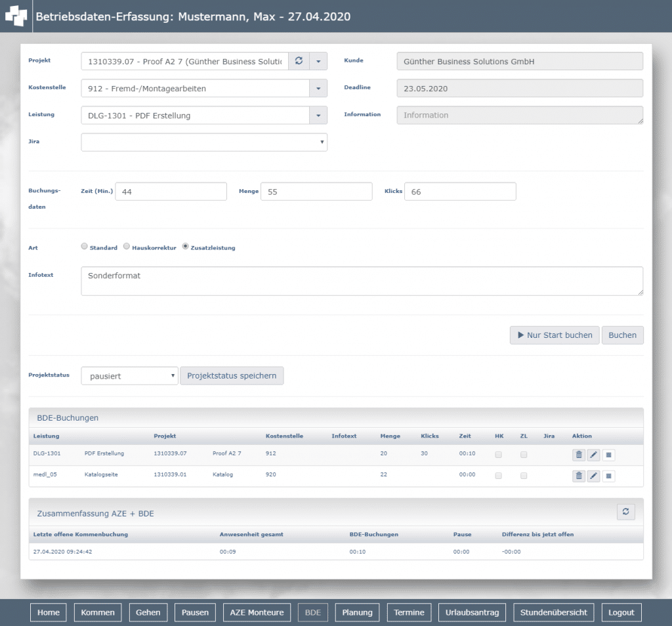Edit the medl_05 booking via pencil icon

click(593, 476)
